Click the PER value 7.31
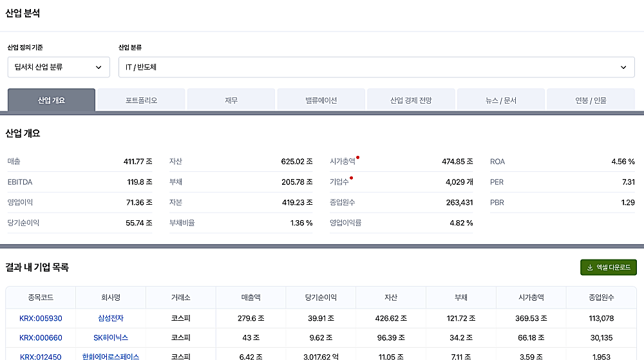 [629, 182]
